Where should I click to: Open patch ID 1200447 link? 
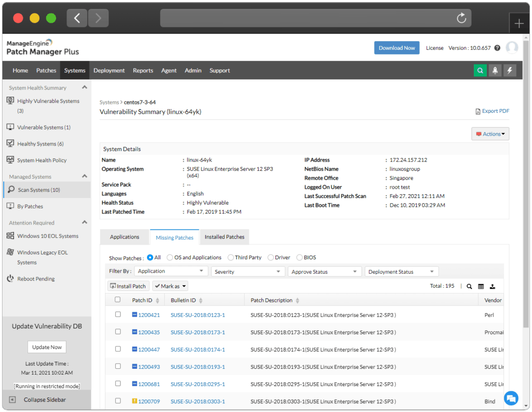[x=149, y=350]
